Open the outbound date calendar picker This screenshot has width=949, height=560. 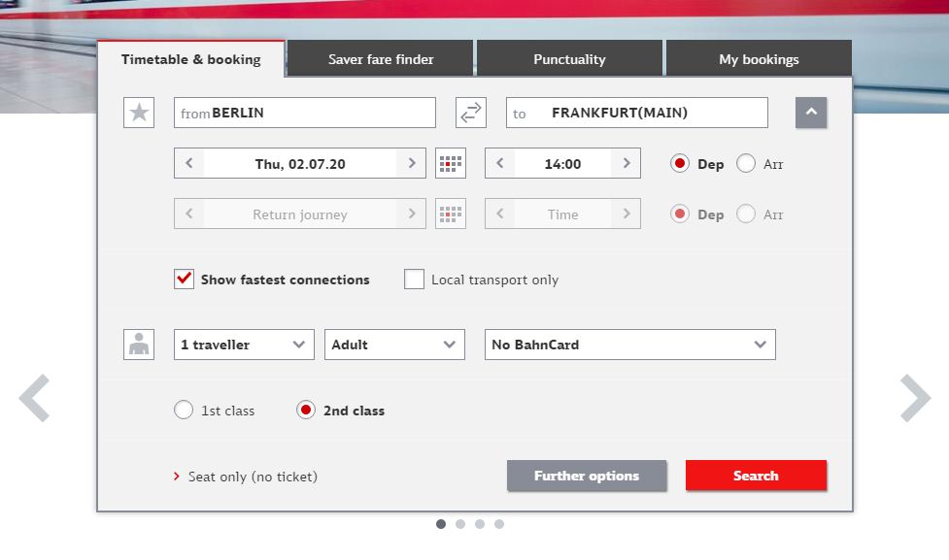[x=451, y=164]
